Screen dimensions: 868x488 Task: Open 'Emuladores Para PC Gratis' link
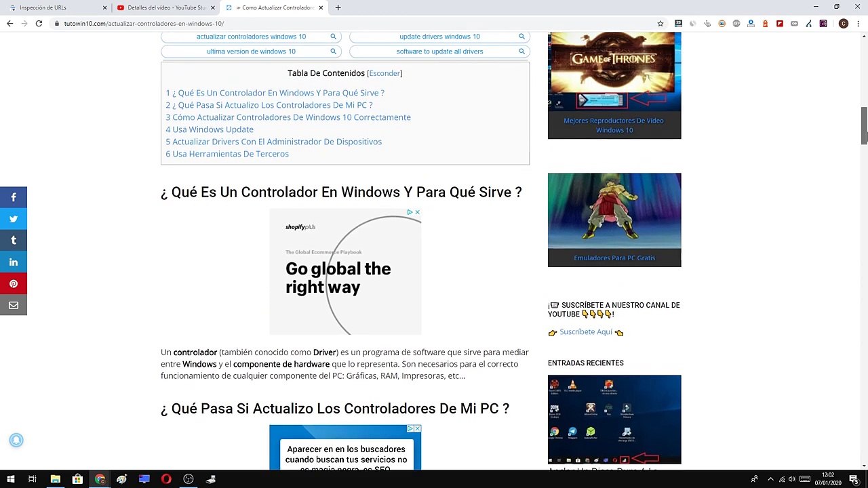pyautogui.click(x=614, y=258)
